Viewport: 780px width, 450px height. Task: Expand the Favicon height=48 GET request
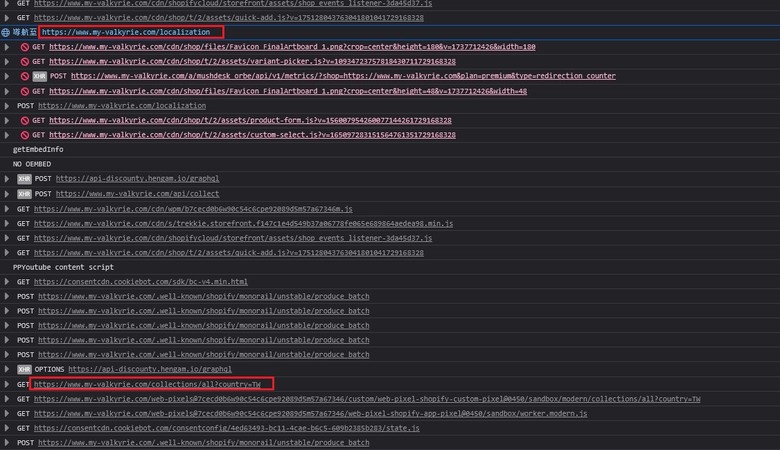(x=6, y=91)
